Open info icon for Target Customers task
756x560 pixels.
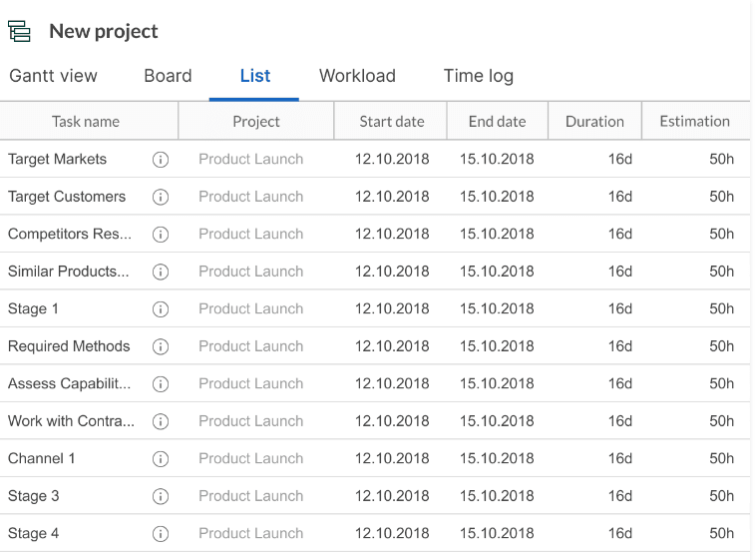pyautogui.click(x=161, y=197)
